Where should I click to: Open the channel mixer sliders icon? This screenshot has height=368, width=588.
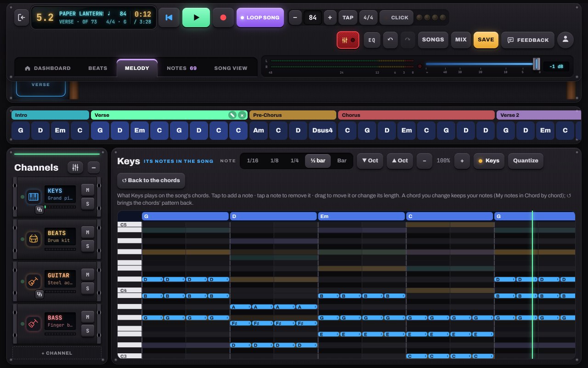tap(75, 167)
